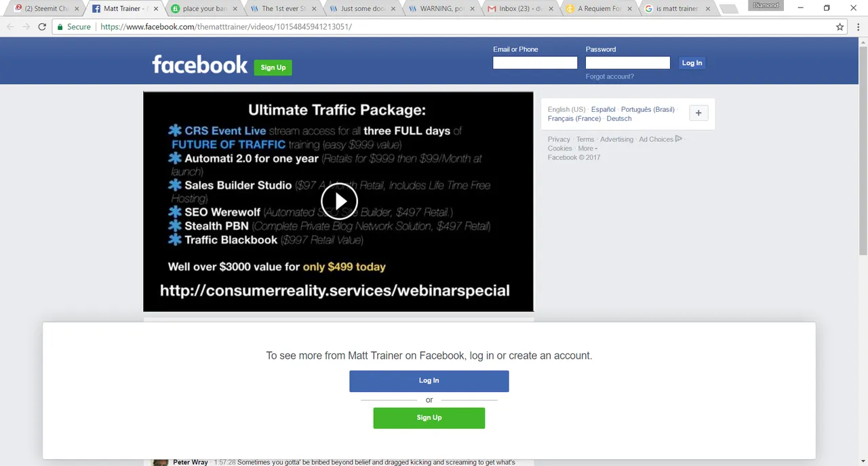
Task: Click the large blue Log In button
Action: (429, 381)
